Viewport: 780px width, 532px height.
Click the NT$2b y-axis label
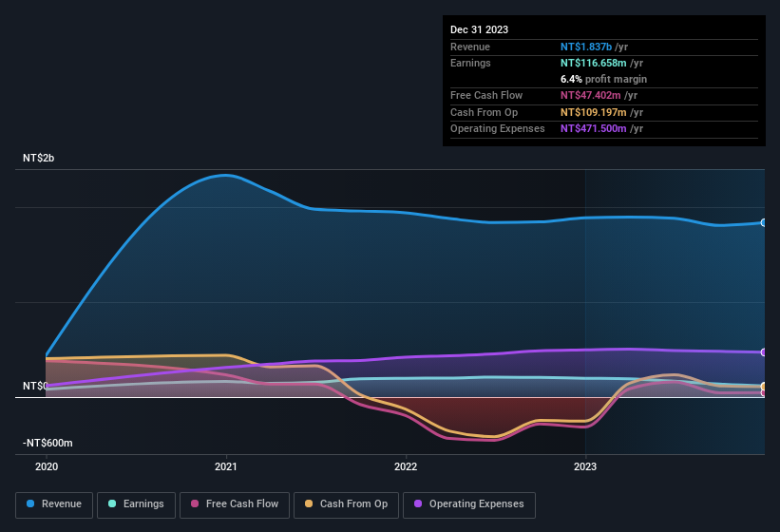pos(38,158)
